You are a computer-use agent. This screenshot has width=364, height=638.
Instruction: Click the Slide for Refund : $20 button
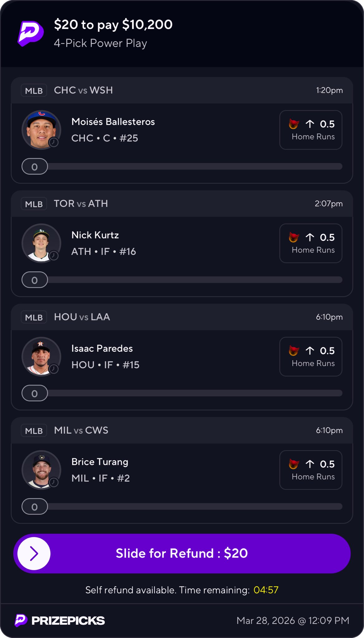(182, 554)
